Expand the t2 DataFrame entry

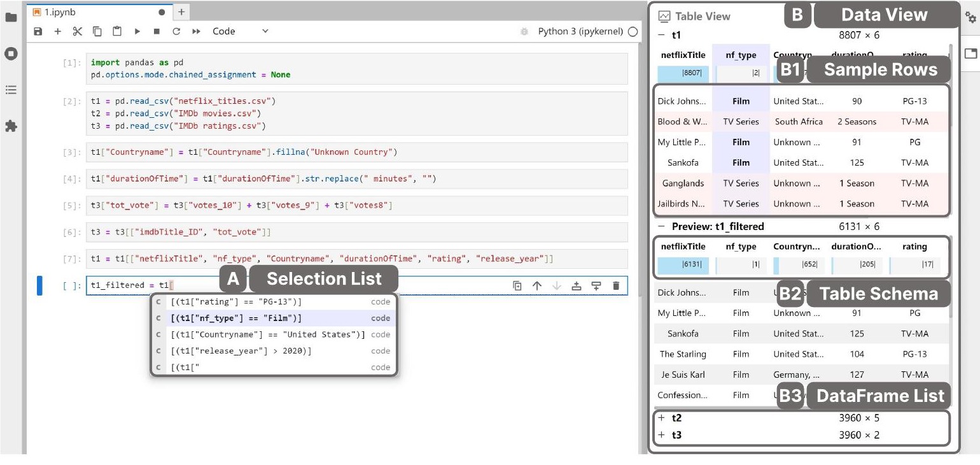(x=661, y=418)
